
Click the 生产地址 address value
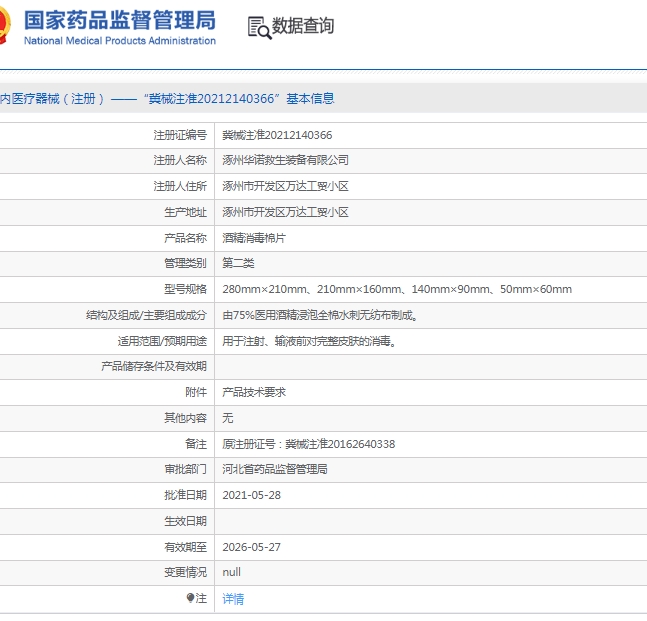coord(286,212)
